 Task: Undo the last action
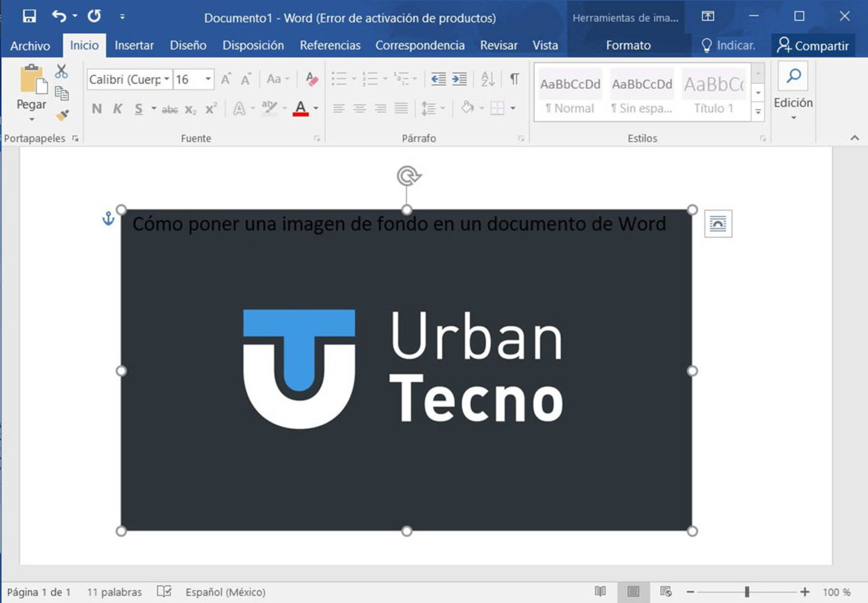click(x=59, y=16)
